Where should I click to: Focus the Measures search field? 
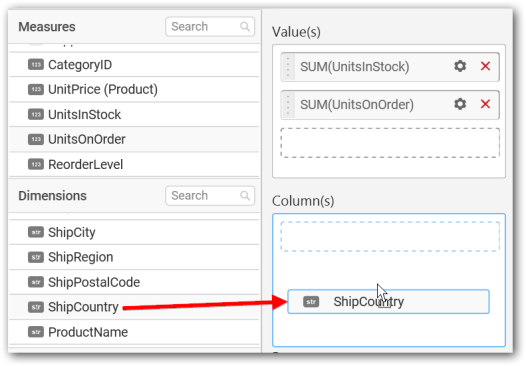(210, 27)
